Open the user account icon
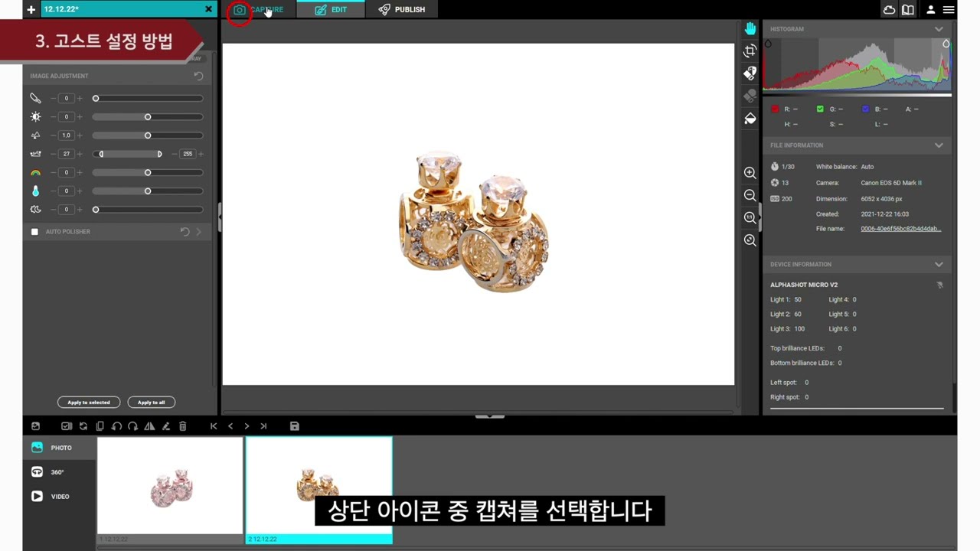The height and width of the screenshot is (551, 980). 931,9
